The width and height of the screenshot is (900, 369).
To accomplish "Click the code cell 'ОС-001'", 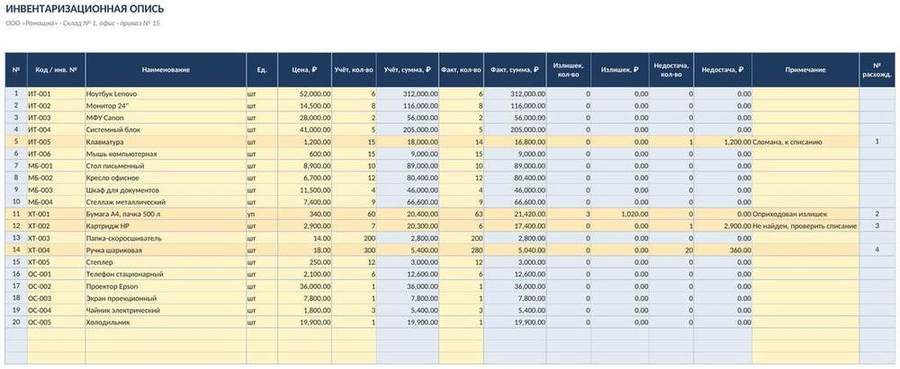I will tap(56, 274).
